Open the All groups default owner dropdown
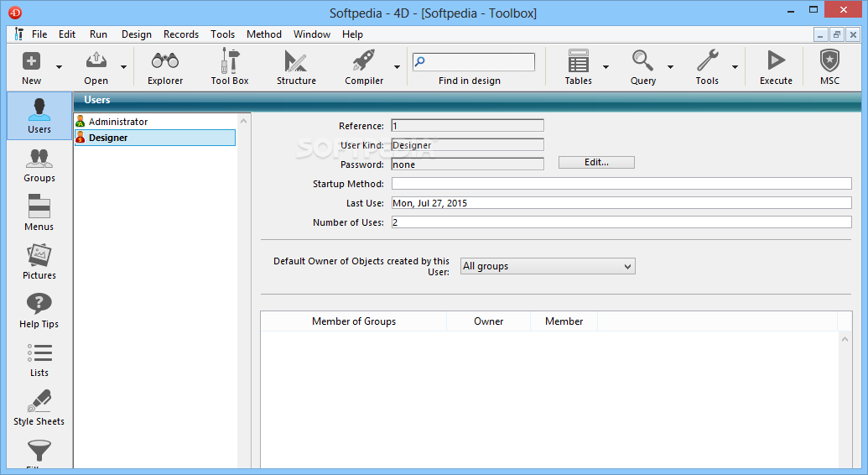 548,266
